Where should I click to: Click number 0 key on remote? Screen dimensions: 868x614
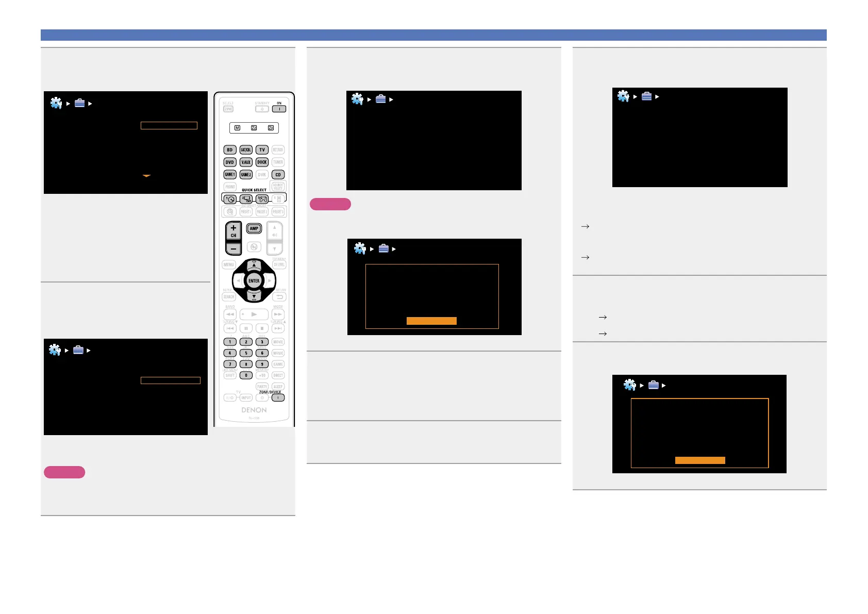(x=246, y=375)
